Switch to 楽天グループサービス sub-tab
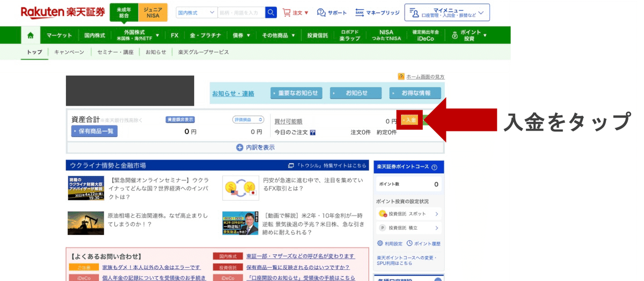Screen dimensions: 644x281 click(x=203, y=52)
